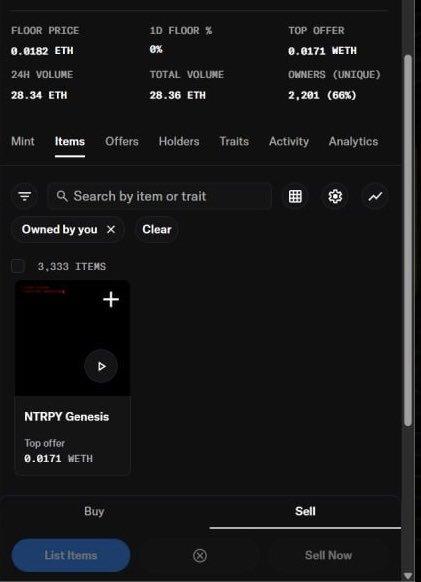Click the vertical scrollbar thumb

[x=408, y=241]
